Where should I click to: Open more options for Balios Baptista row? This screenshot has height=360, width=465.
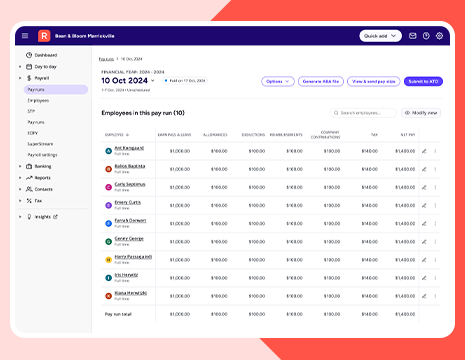pos(435,169)
